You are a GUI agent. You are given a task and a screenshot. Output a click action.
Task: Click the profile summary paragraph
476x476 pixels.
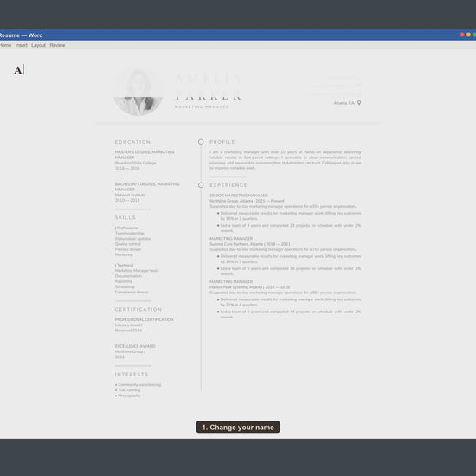tap(285, 160)
